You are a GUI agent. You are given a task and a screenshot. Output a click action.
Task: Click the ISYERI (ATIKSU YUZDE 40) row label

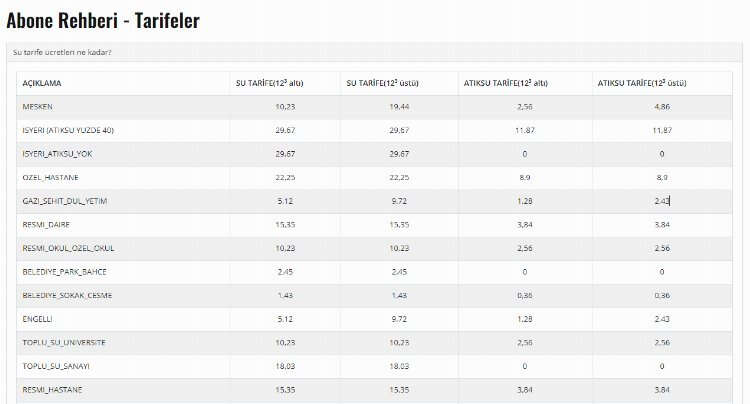[x=68, y=130]
